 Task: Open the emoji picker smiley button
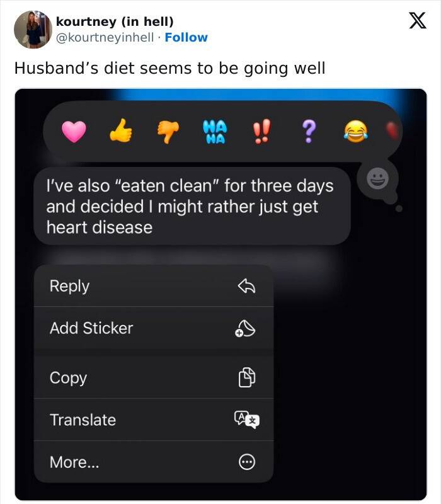pos(377,178)
